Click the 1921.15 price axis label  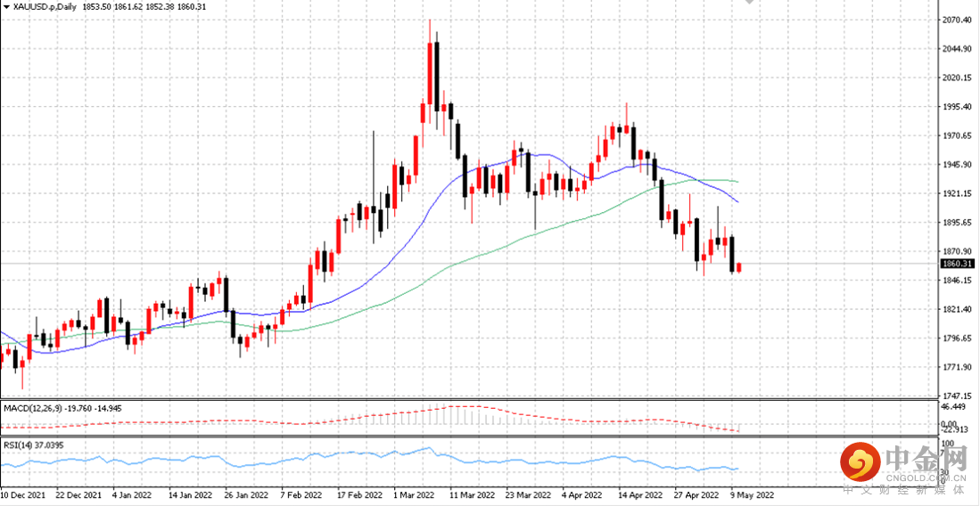pos(957,193)
